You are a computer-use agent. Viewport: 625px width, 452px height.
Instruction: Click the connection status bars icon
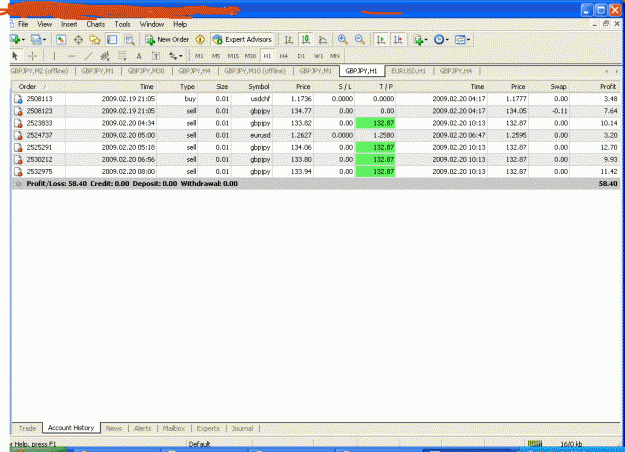point(535,444)
